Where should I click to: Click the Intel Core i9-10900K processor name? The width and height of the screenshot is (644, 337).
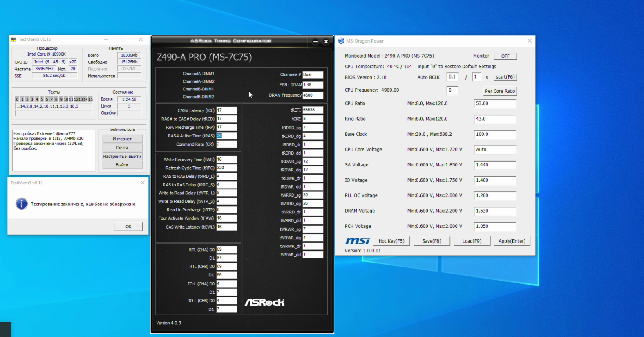(47, 54)
